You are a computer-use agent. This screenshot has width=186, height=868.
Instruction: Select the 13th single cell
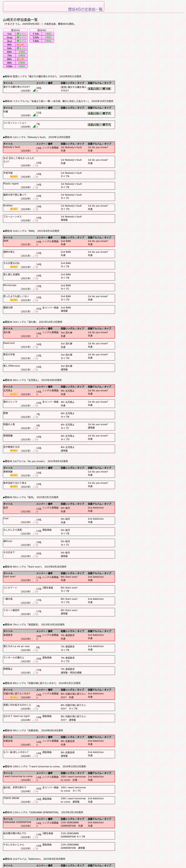pos(36,41)
